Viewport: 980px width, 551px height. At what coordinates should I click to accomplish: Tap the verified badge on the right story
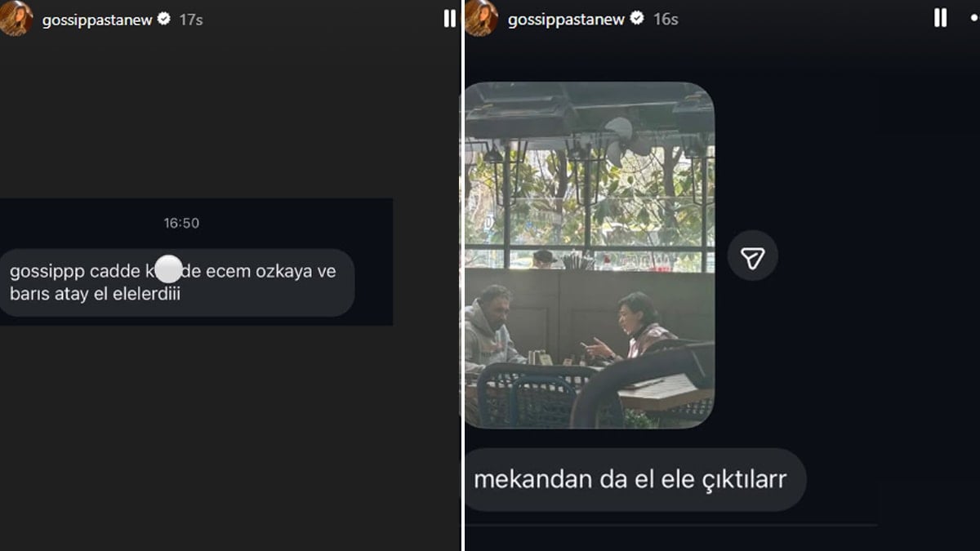point(637,18)
